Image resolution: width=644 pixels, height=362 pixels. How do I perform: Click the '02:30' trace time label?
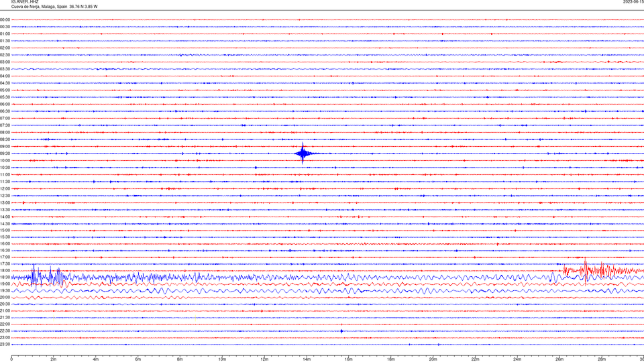(x=5, y=55)
